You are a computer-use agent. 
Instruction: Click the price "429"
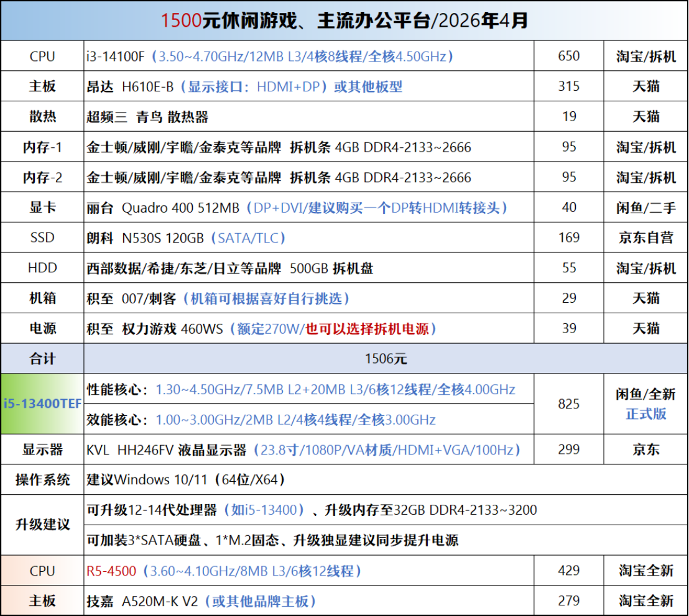click(x=568, y=570)
